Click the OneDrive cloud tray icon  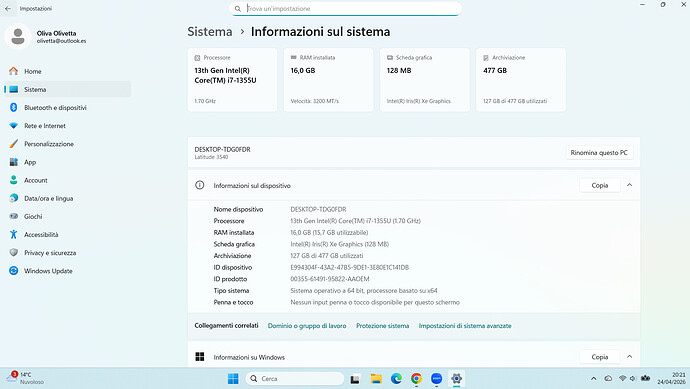(x=608, y=378)
